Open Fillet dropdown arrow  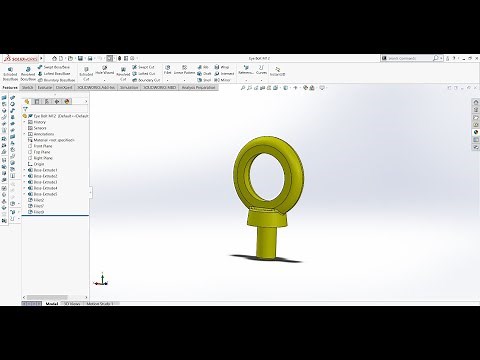(x=167, y=80)
